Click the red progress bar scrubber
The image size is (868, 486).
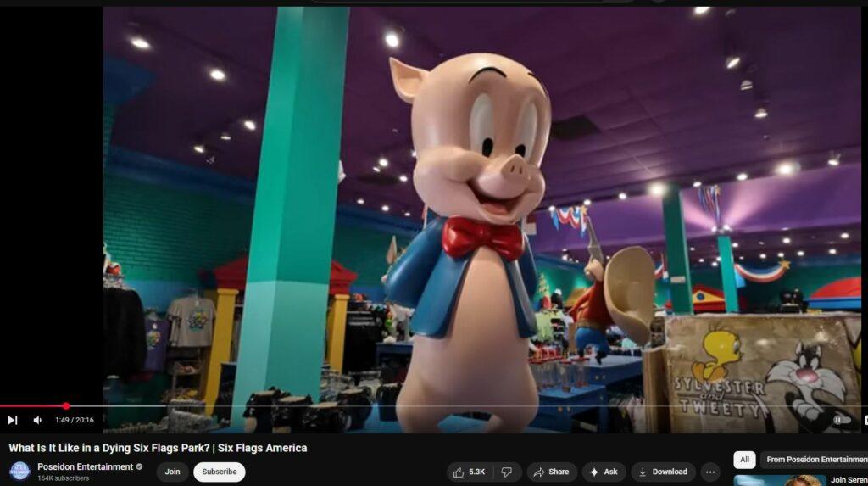[66, 406]
